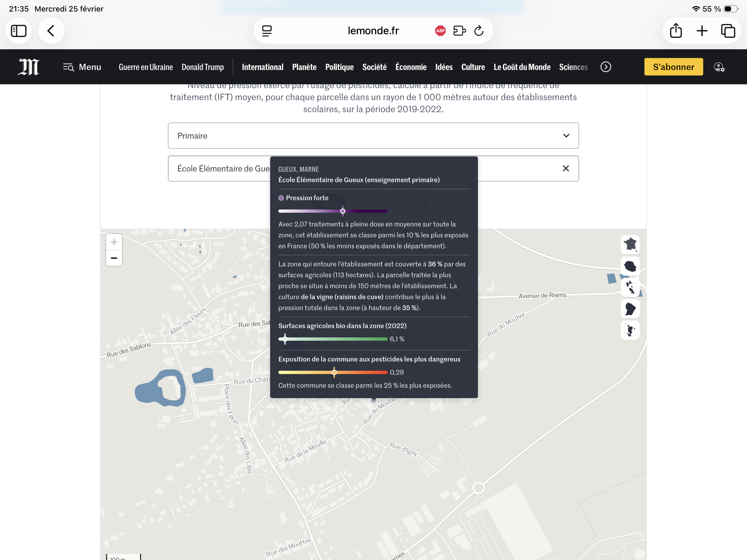Open the Primaire school level dropdown
The image size is (747, 560).
coord(373,136)
